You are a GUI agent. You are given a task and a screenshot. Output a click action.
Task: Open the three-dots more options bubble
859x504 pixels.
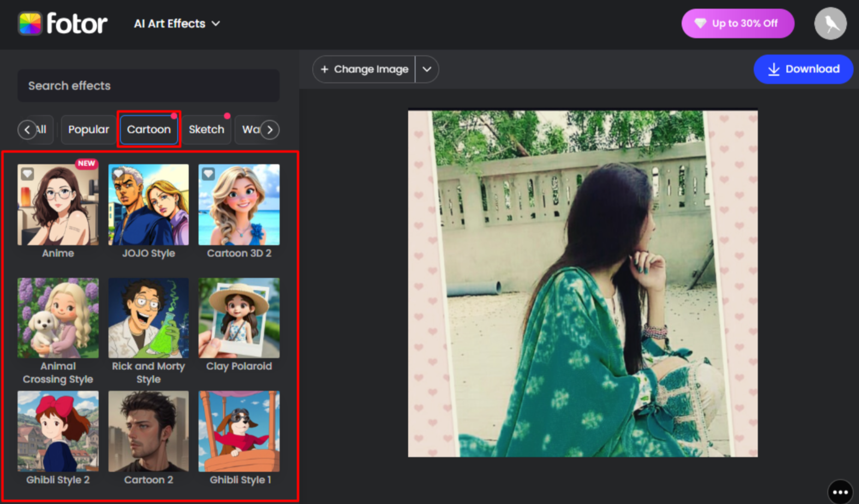pos(840,491)
